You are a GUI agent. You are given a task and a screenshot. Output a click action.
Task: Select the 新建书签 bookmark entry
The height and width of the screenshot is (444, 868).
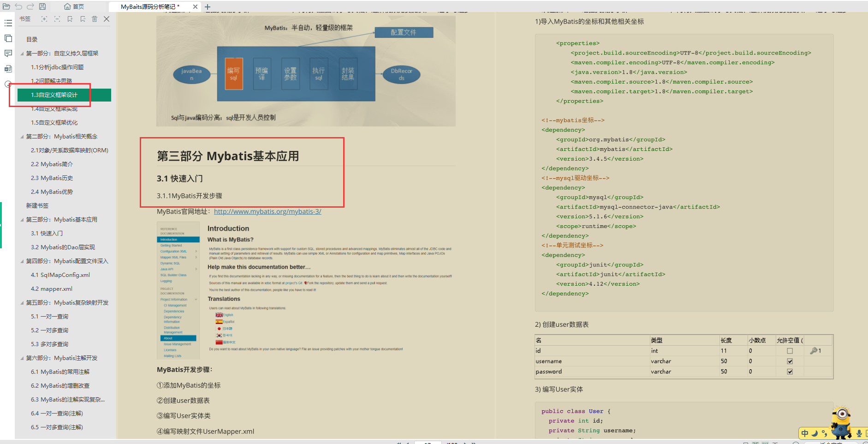(x=37, y=206)
